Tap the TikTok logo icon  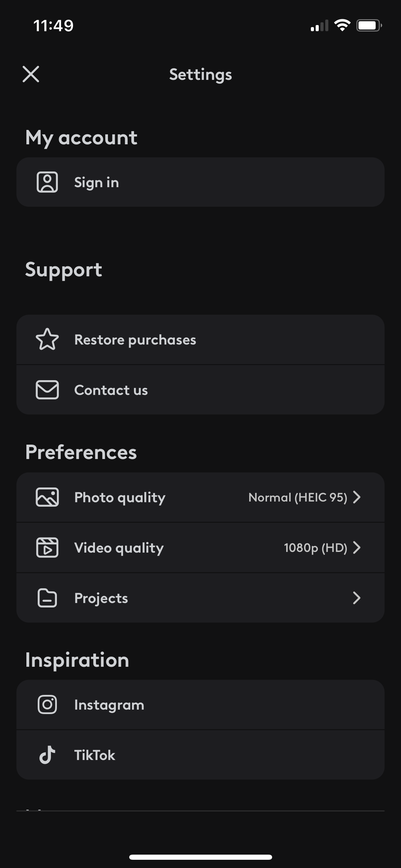tap(47, 755)
